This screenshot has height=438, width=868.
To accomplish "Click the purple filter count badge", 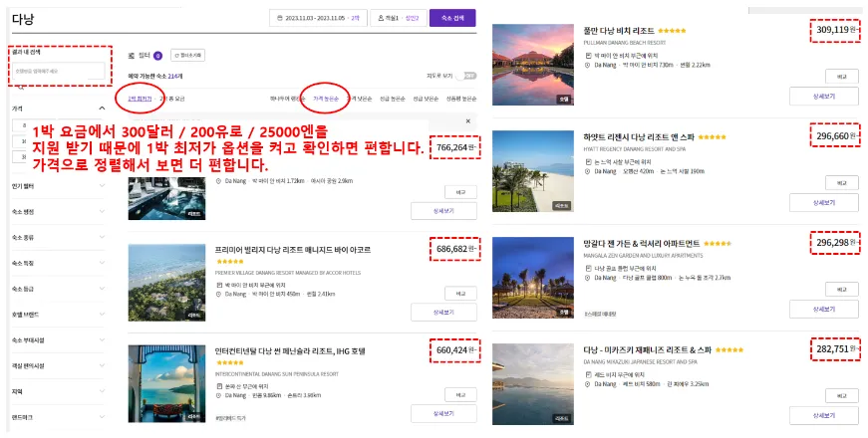I will [157, 56].
